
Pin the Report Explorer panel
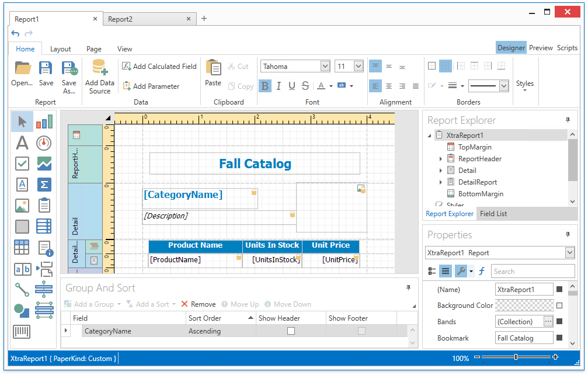[568, 120]
